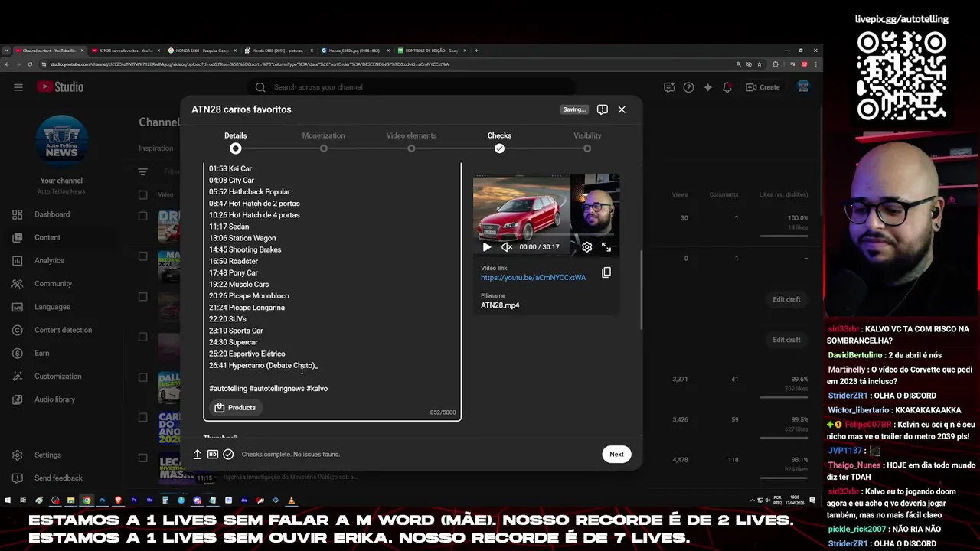Open Chrome tab search dropdown arrow

pos(6,51)
